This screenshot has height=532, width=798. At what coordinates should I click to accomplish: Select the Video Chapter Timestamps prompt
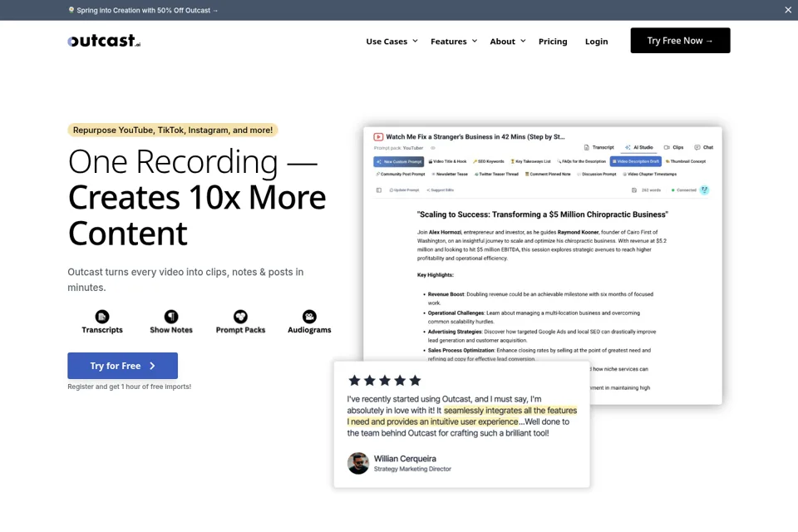coord(649,174)
